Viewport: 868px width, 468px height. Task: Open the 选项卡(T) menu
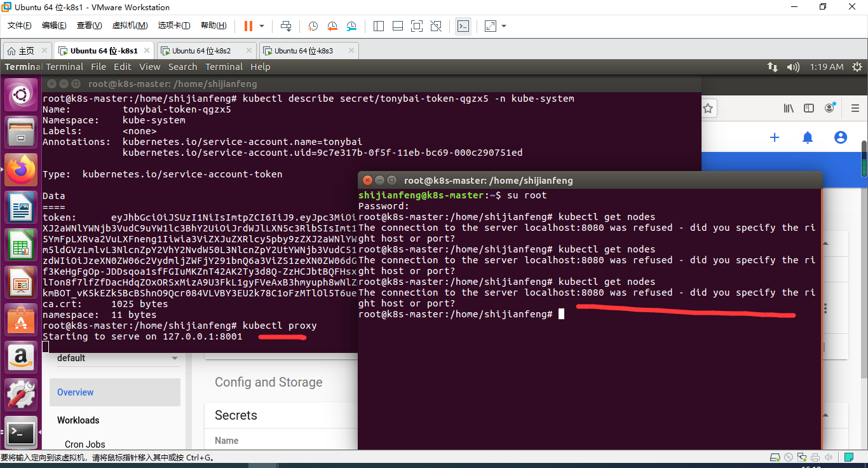tap(173, 25)
